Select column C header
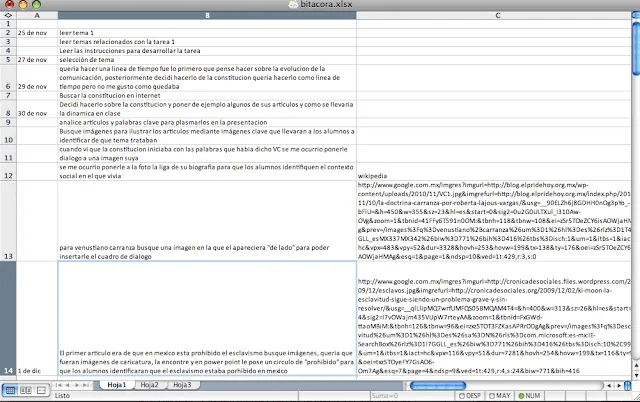This screenshot has width=640, height=402. coord(497,16)
